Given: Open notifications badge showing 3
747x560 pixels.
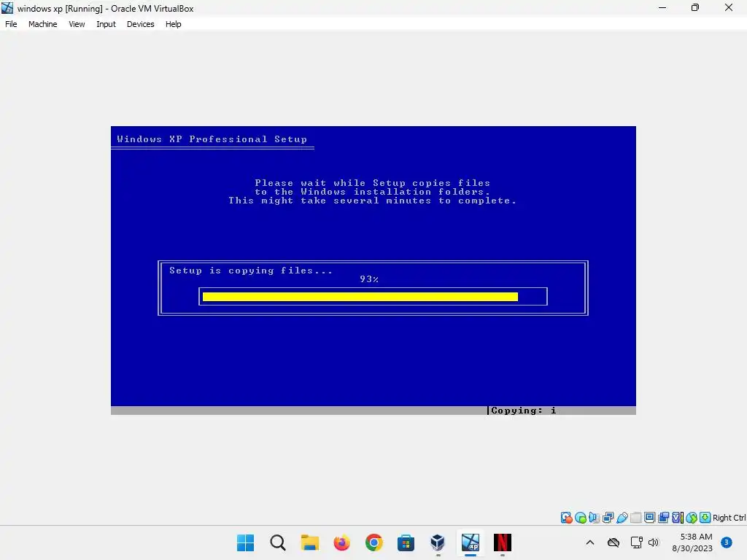Looking at the screenshot, I should (x=726, y=542).
